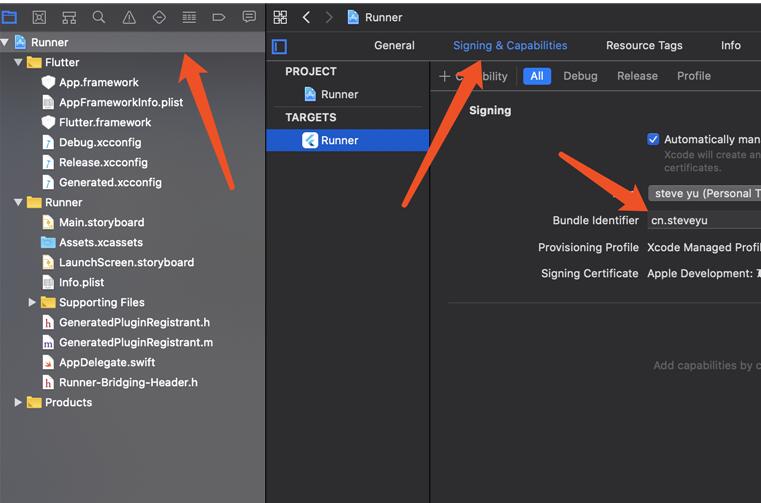Collapse the root Runner project triangle

tap(5, 42)
